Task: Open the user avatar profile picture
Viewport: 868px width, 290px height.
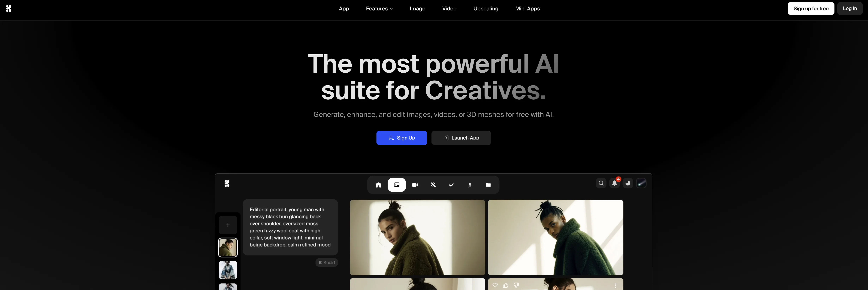Action: click(641, 183)
